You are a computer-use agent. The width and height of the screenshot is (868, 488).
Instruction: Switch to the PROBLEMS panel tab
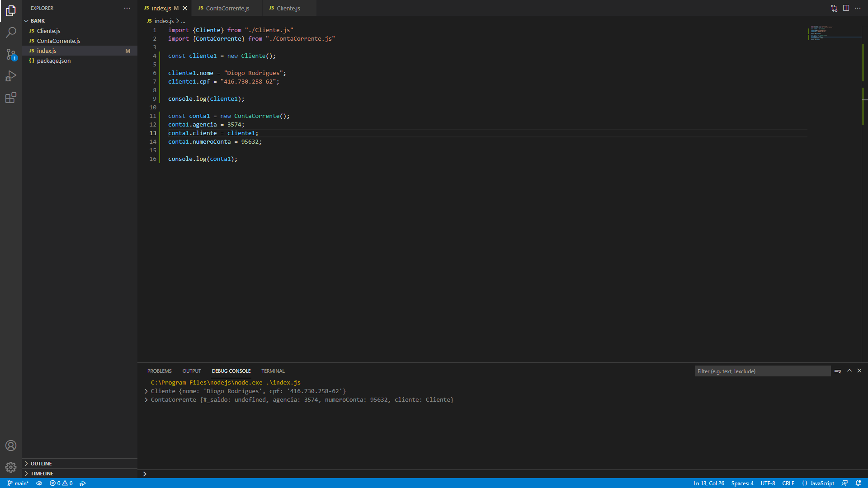coord(159,371)
